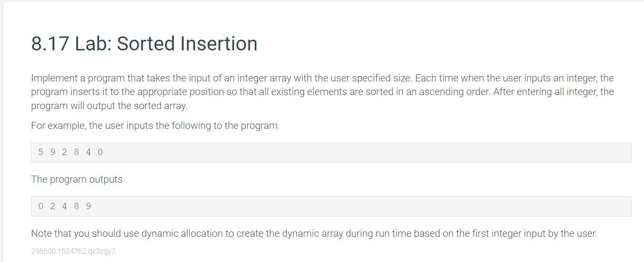Viewport: 644px width, 262px height.
Task: Click the 'The program outputs' line
Action: pos(77,179)
